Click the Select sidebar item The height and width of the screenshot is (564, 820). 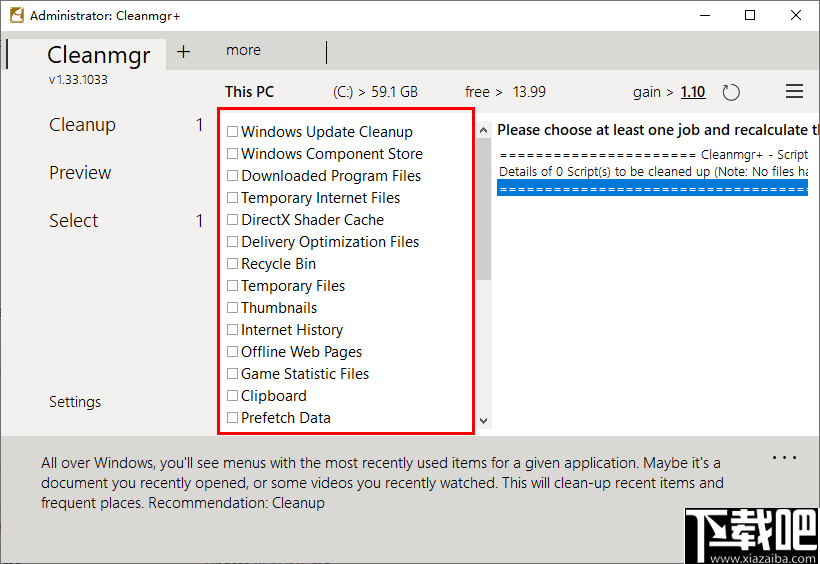point(73,221)
